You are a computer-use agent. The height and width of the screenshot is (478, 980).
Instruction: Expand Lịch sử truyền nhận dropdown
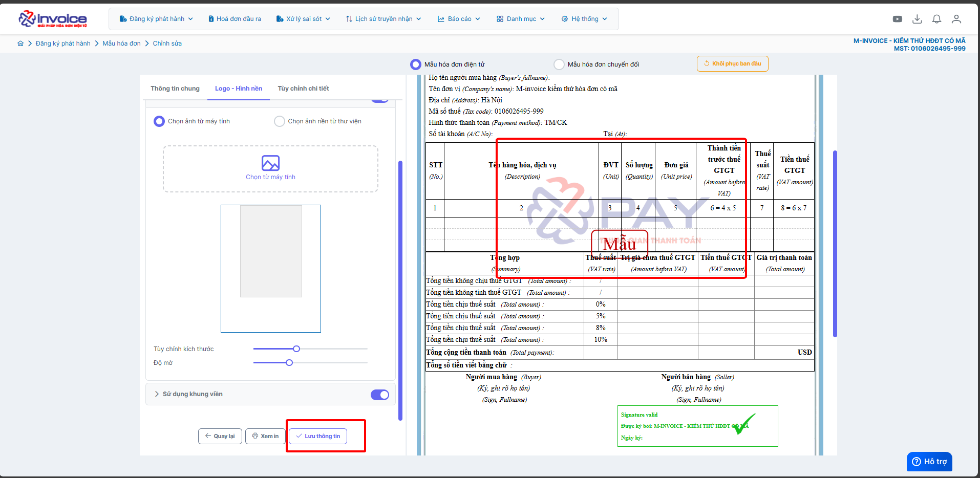(x=384, y=19)
